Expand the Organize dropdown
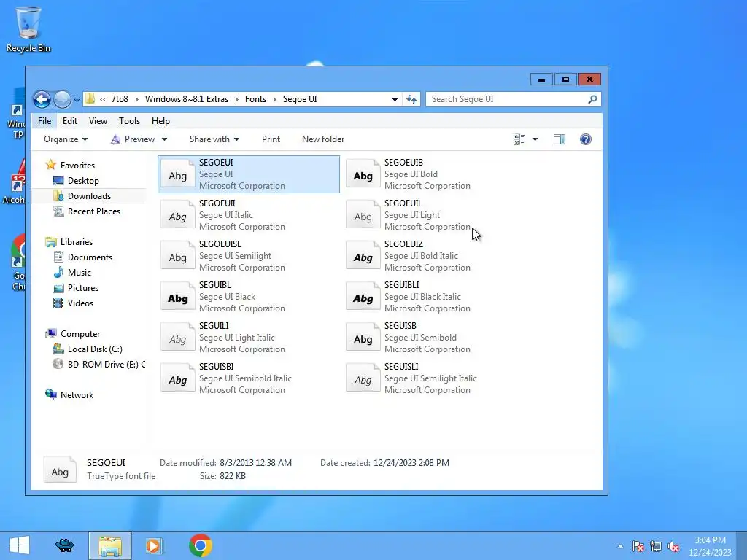 click(x=66, y=139)
